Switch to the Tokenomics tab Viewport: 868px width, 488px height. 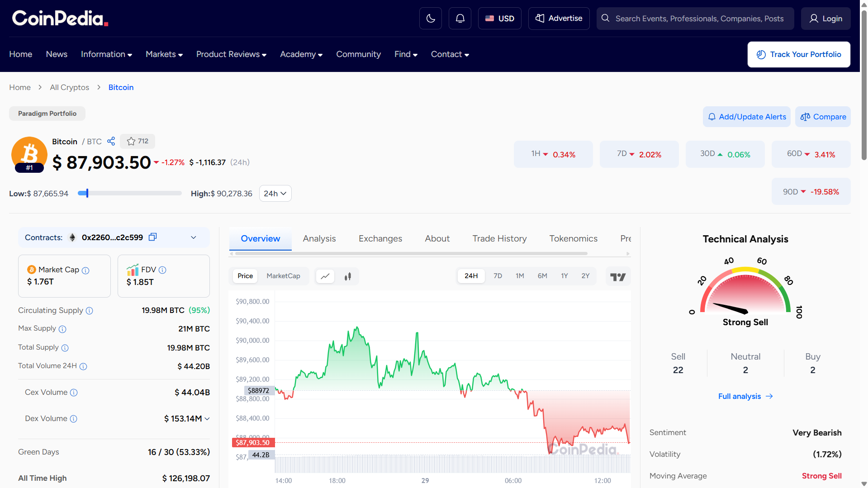tap(573, 238)
